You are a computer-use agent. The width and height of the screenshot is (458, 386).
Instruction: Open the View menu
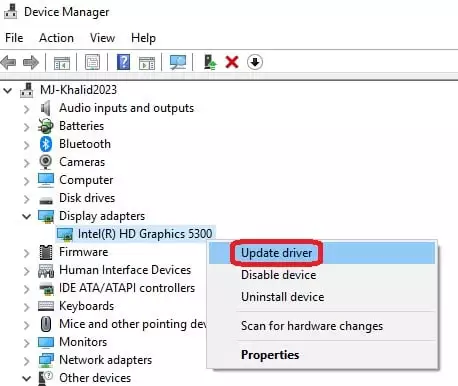point(102,38)
